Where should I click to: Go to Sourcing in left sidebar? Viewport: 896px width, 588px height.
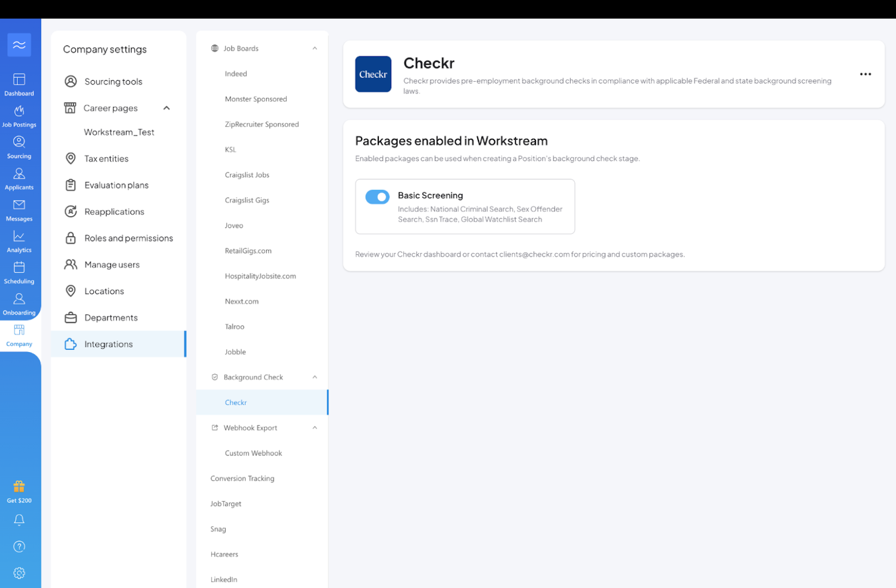(x=19, y=148)
